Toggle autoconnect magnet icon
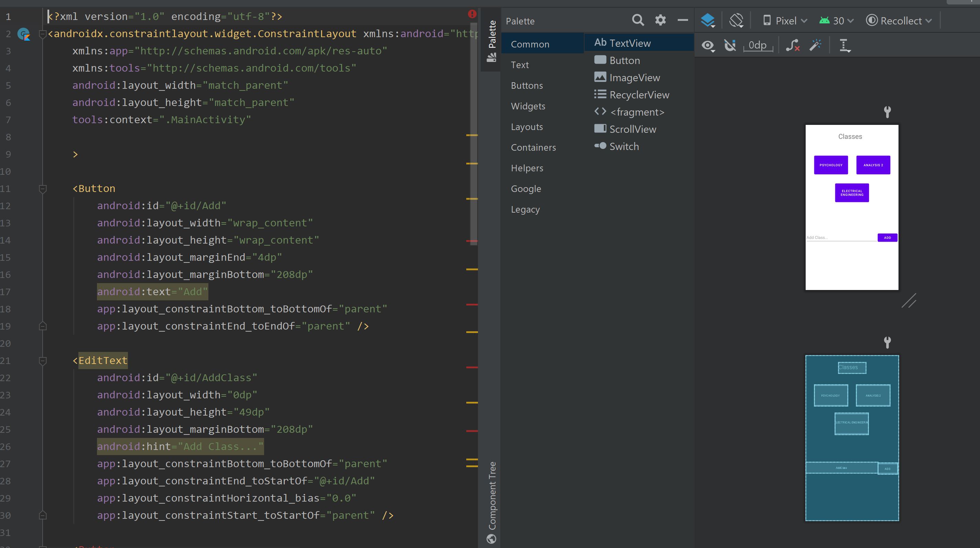The height and width of the screenshot is (548, 980). tap(730, 45)
